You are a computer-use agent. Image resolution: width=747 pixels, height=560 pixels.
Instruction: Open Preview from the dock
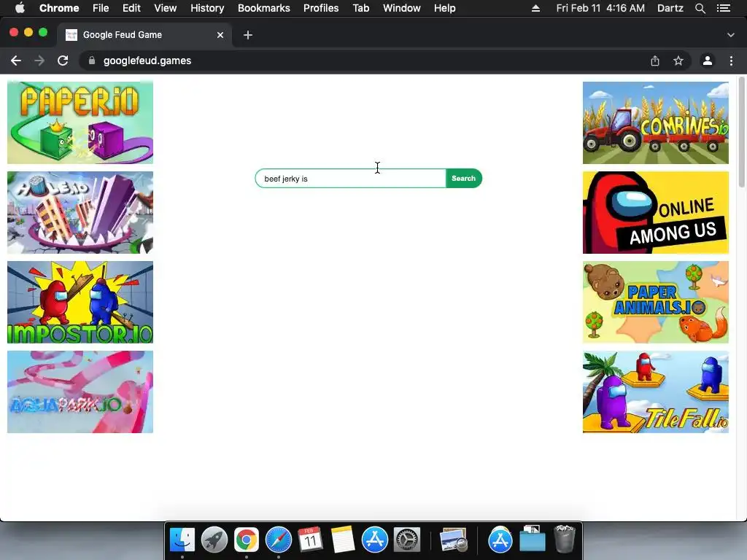point(453,540)
